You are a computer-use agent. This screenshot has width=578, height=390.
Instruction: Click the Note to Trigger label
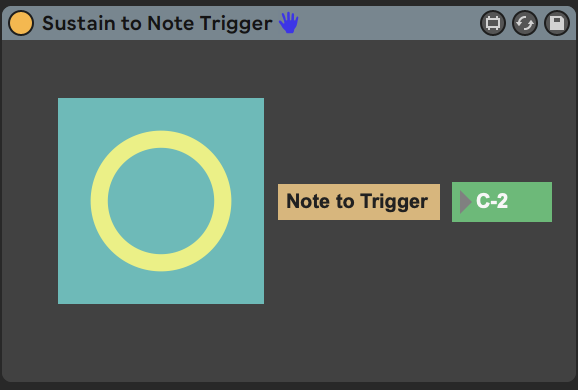click(359, 202)
